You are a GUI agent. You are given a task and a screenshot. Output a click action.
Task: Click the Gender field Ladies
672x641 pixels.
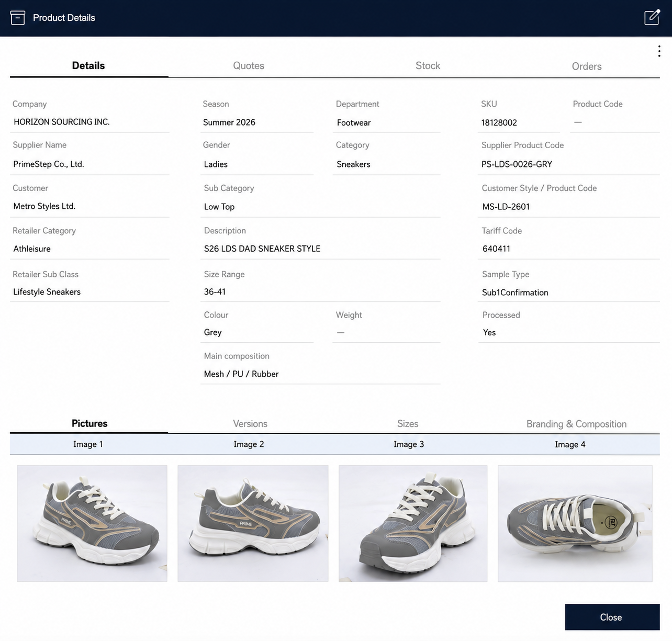coord(257,164)
